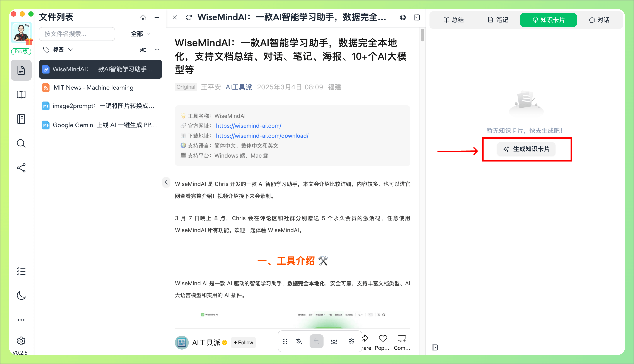
Task: Open the notebook panel icon in sidebar
Action: 21,119
